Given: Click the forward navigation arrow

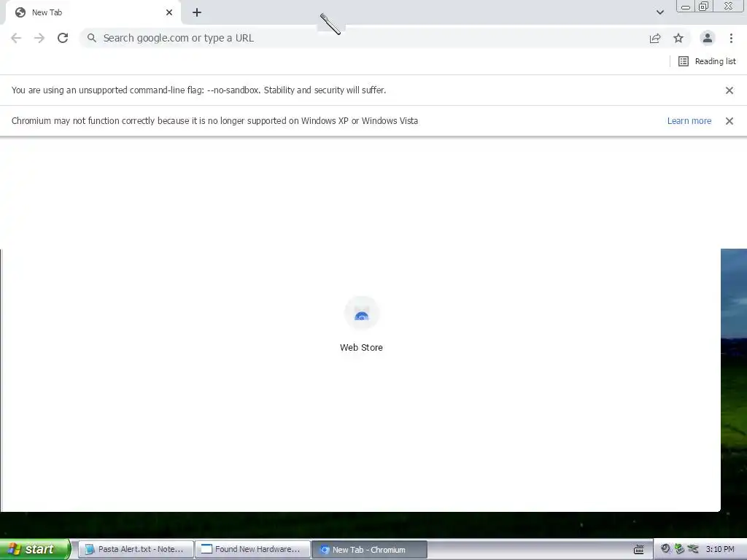Looking at the screenshot, I should 39,38.
